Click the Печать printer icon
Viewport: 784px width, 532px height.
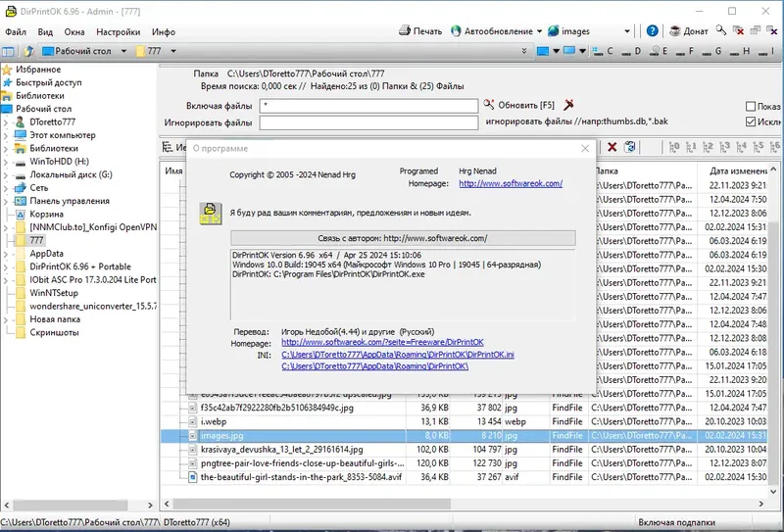coord(405,31)
